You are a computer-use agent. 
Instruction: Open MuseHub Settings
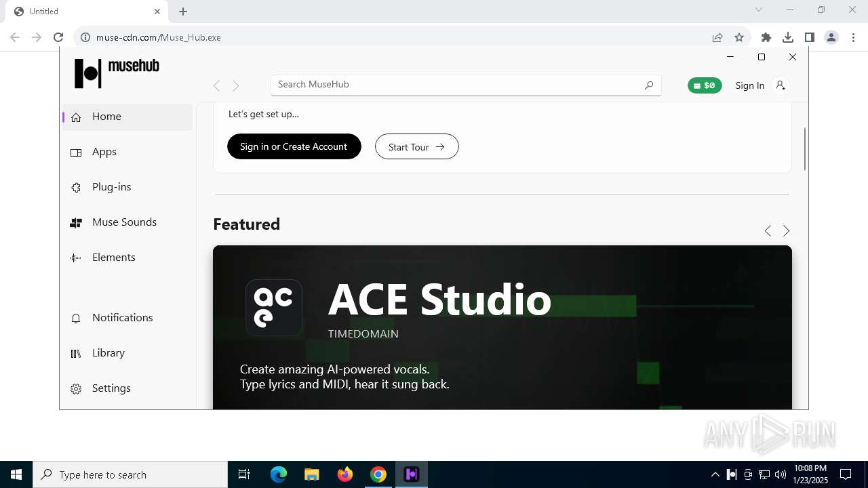(x=127, y=388)
